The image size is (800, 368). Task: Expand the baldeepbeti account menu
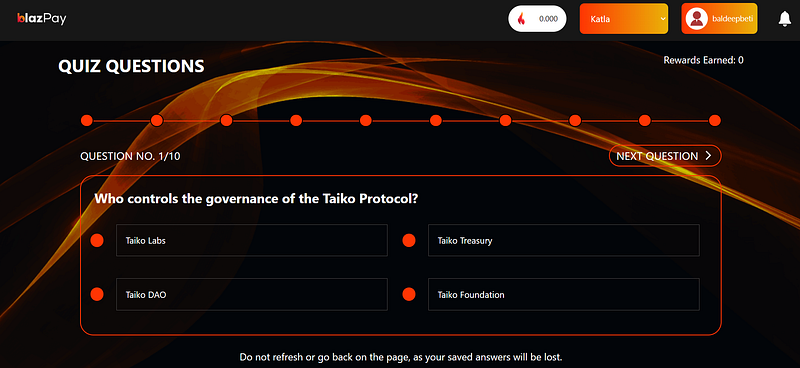[719, 19]
